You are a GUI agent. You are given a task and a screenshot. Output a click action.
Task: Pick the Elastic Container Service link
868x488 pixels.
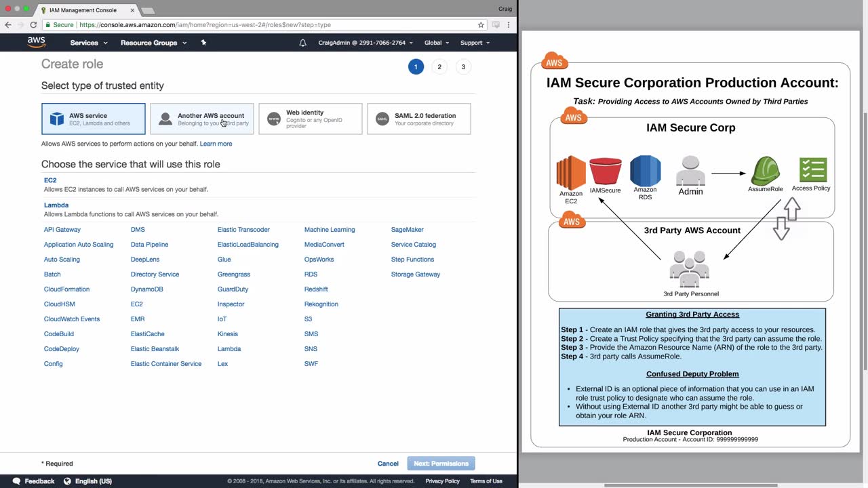coord(166,364)
